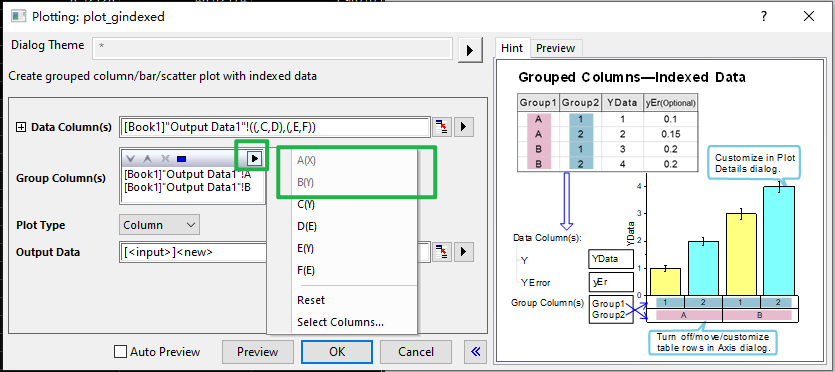Viewport: 835px width, 372px height.
Task: Select the Book1 Output Data1!B group entry
Action: [187, 187]
